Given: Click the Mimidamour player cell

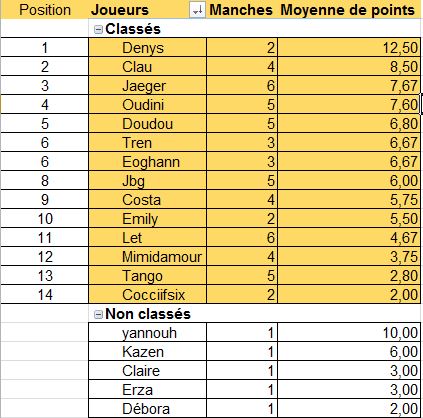Looking at the screenshot, I should [147, 256].
